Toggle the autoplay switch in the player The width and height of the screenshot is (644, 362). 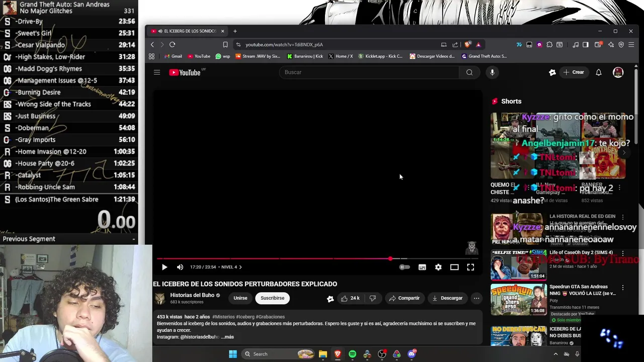405,267
